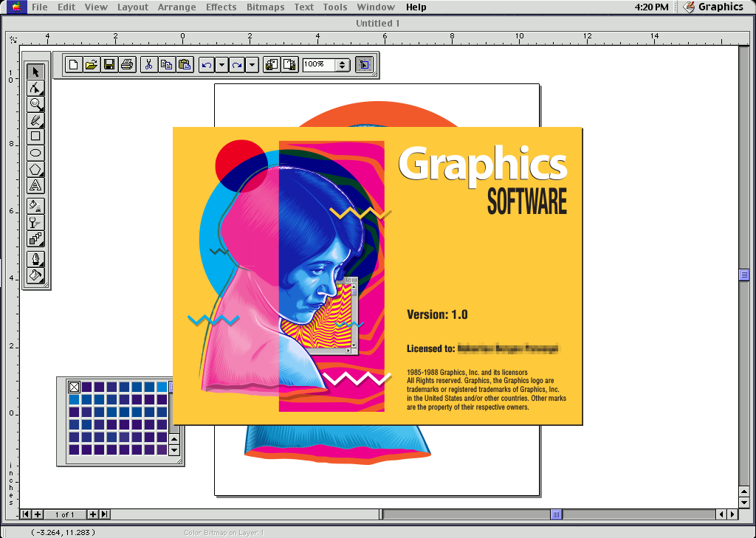Open the Bitmaps menu

tap(265, 7)
